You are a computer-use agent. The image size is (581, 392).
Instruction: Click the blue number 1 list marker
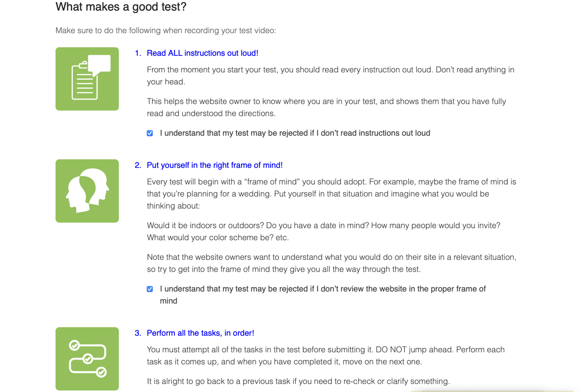tap(138, 53)
